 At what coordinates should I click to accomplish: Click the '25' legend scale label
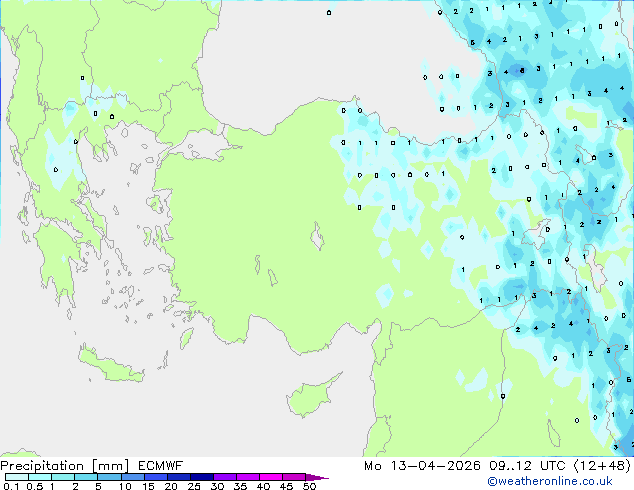click(x=194, y=486)
